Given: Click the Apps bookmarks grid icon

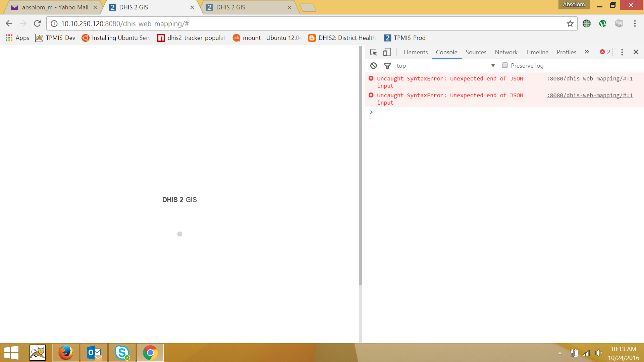Looking at the screenshot, I should tap(9, 38).
